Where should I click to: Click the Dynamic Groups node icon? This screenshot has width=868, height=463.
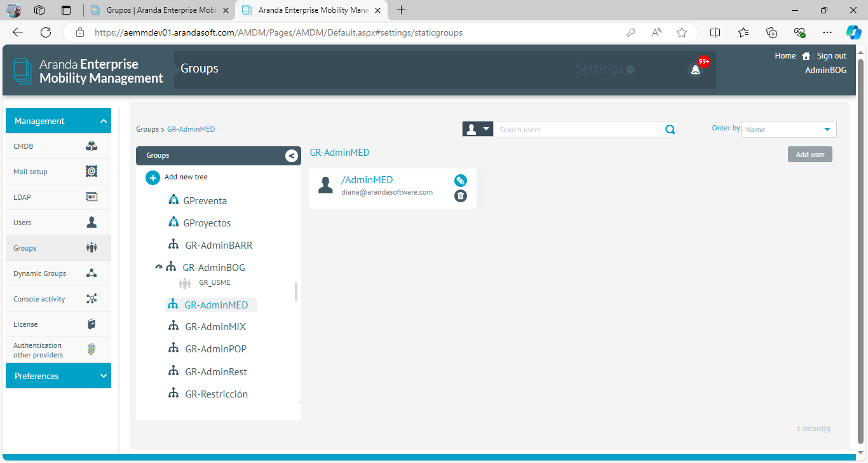point(92,273)
